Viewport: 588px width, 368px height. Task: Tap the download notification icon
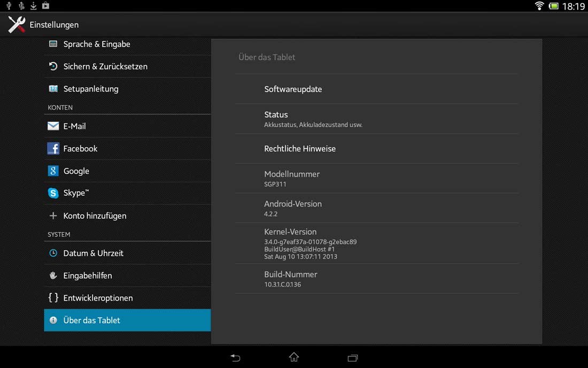tap(33, 6)
